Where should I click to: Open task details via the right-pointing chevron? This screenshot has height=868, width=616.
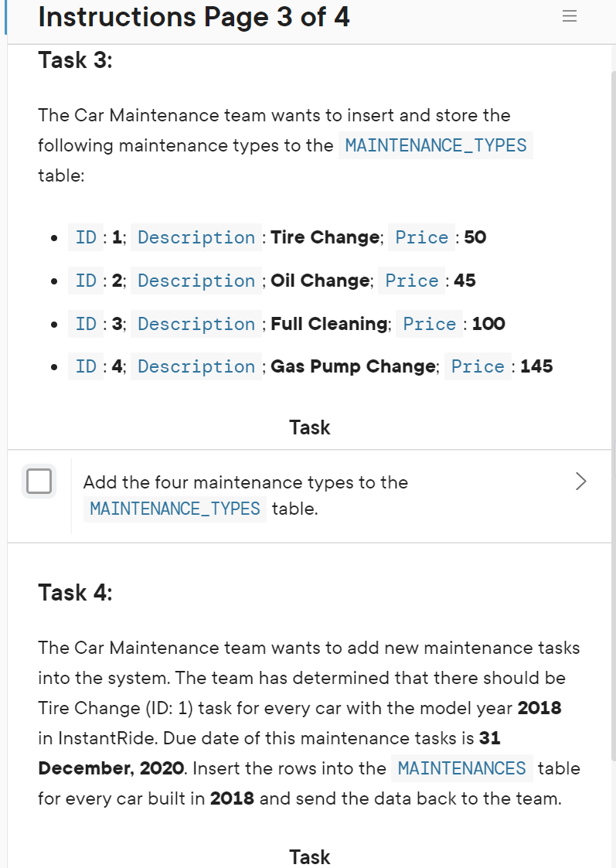581,481
